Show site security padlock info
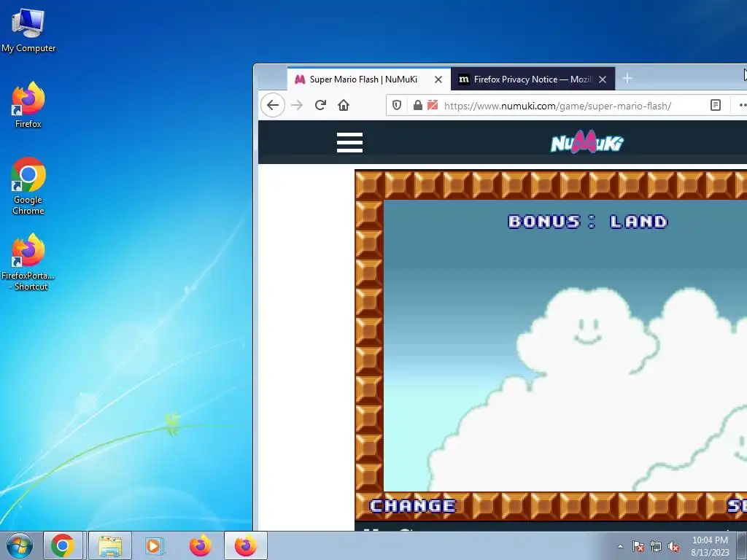Screen dimensions: 747x560 [418, 105]
